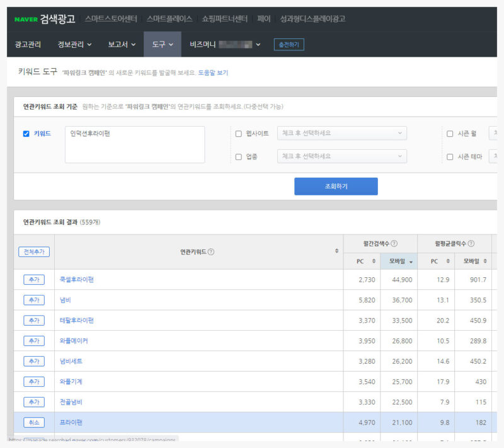This screenshot has width=504, height=448.
Task: Open the 도움말 보기 link
Action: (x=213, y=73)
